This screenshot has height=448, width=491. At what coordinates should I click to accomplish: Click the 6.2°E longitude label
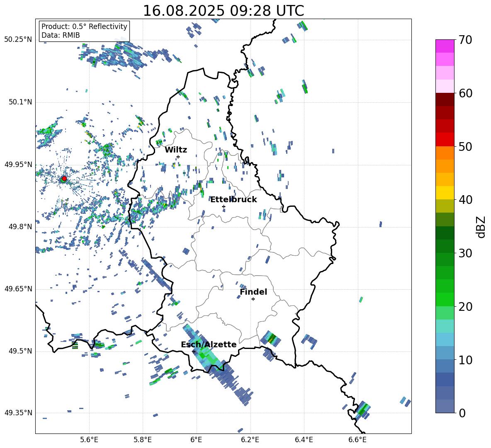[250, 440]
